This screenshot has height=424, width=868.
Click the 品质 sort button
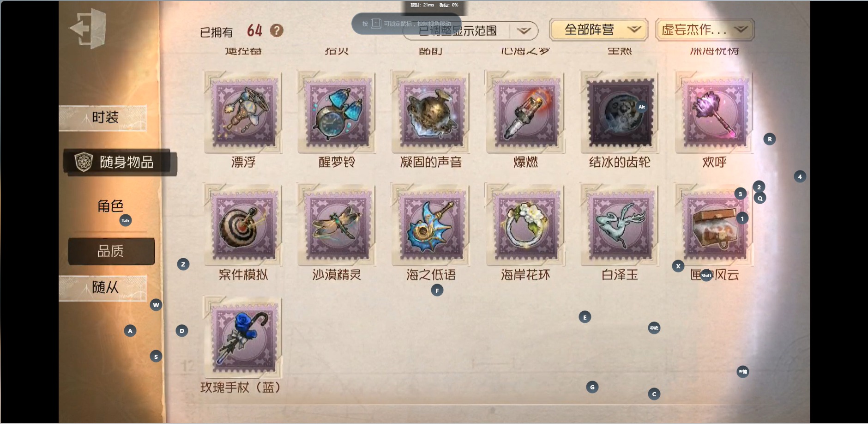pyautogui.click(x=111, y=251)
